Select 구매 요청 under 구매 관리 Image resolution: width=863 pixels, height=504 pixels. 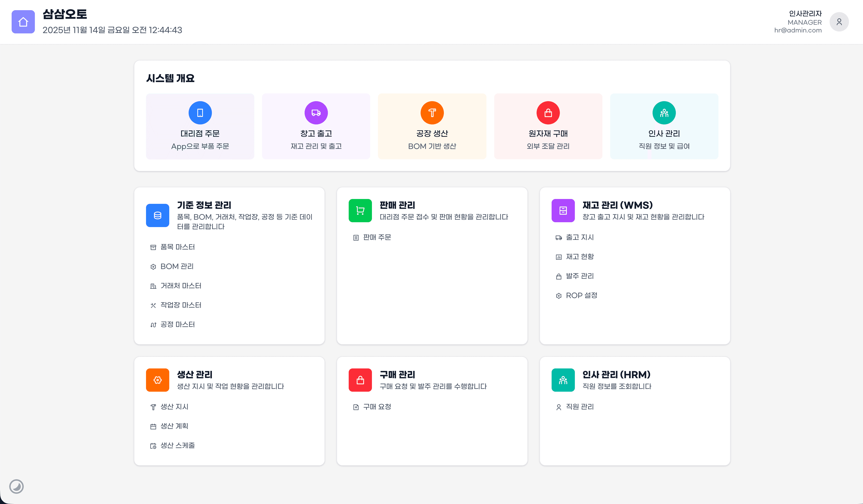coord(377,406)
